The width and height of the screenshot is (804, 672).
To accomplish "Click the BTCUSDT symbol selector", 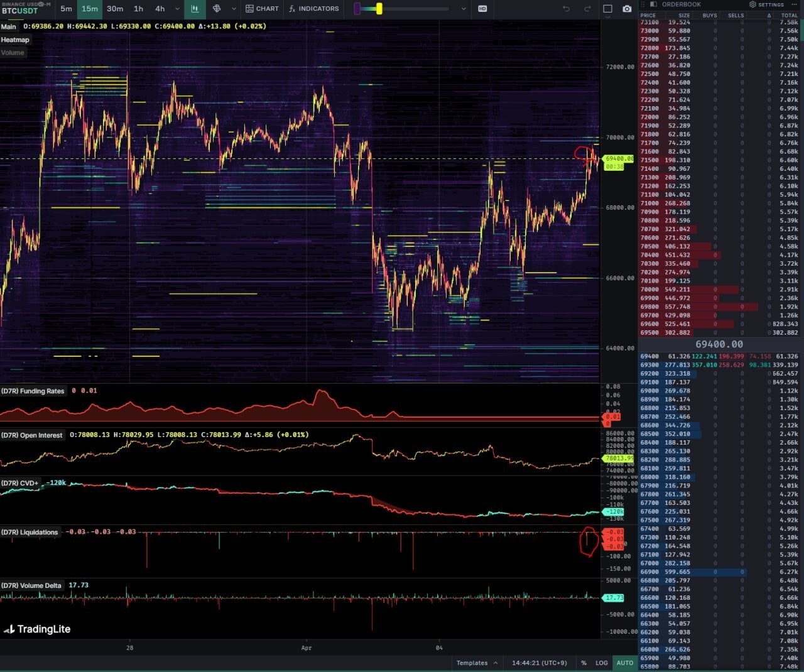I will coord(19,11).
